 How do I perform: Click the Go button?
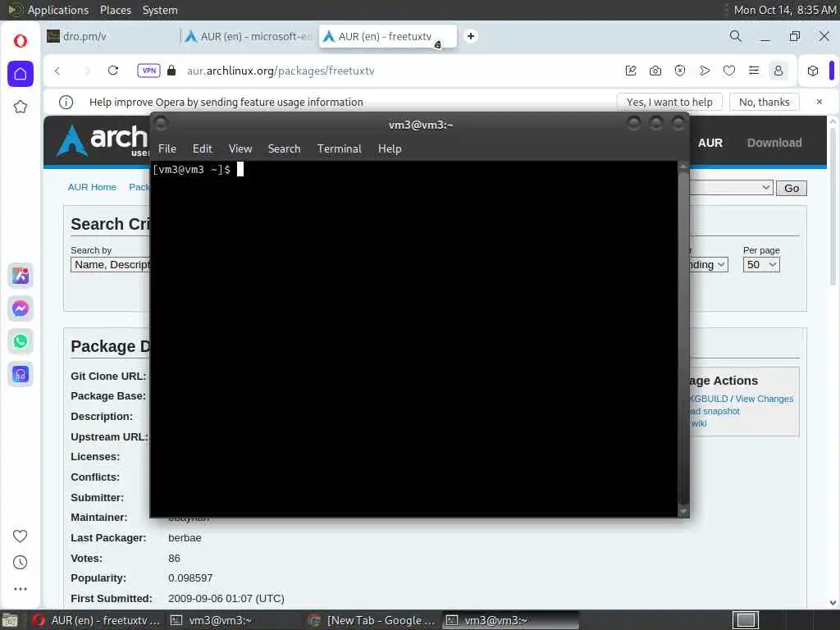coord(792,188)
